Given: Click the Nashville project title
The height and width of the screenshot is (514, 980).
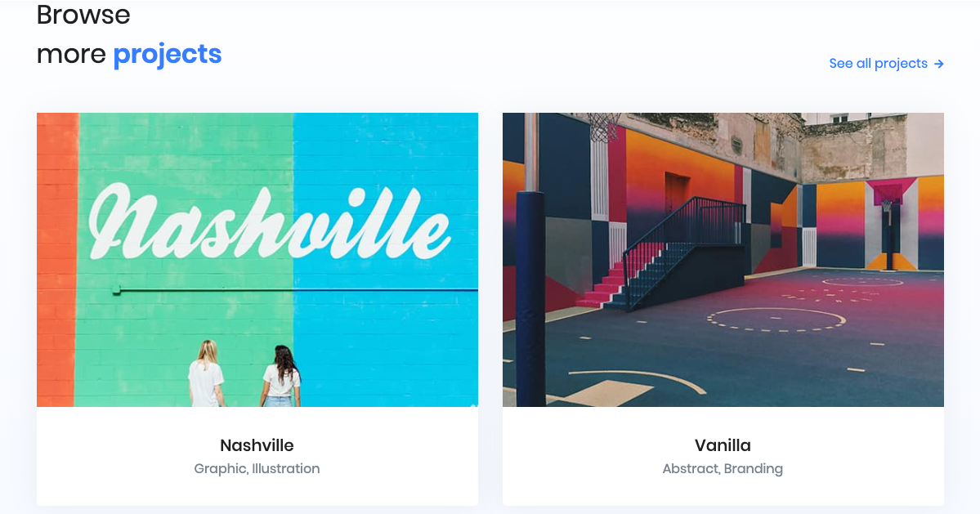Looking at the screenshot, I should coord(257,445).
